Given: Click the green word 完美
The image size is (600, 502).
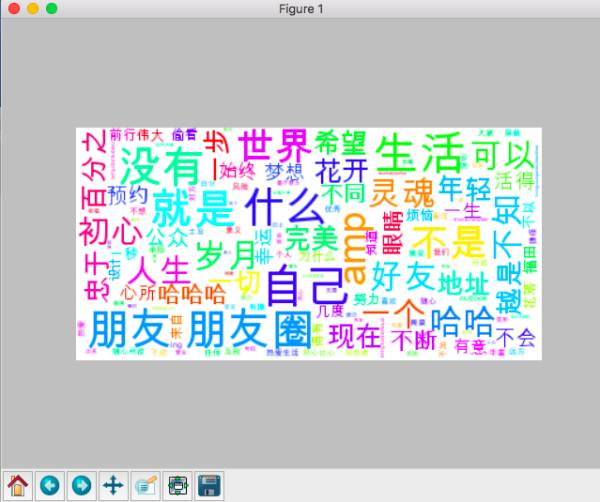Looking at the screenshot, I should [x=312, y=238].
